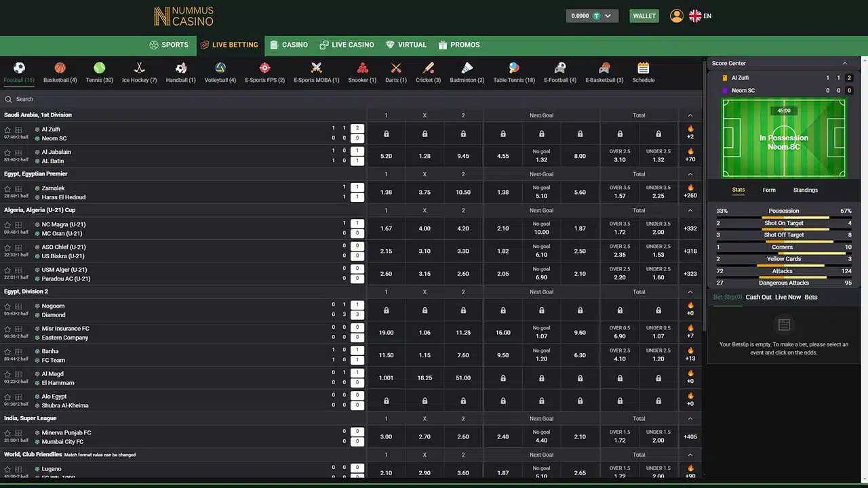Select the E-Football sport icon
The height and width of the screenshot is (488, 868).
pyautogui.click(x=559, y=68)
